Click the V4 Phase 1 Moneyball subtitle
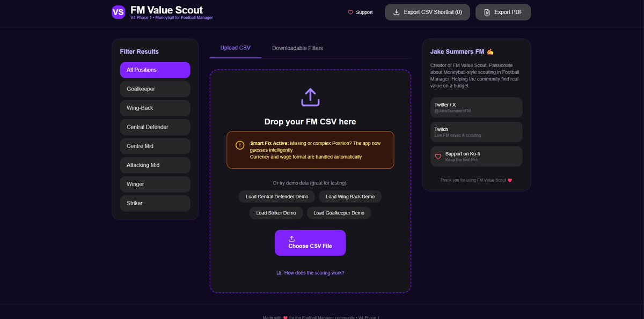The image size is (644, 319). pos(171,18)
